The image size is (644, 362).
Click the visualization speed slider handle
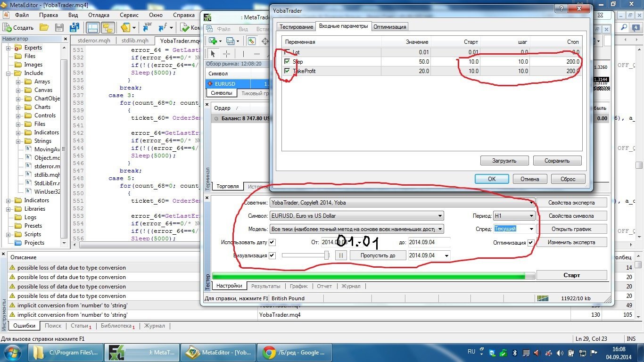click(326, 255)
